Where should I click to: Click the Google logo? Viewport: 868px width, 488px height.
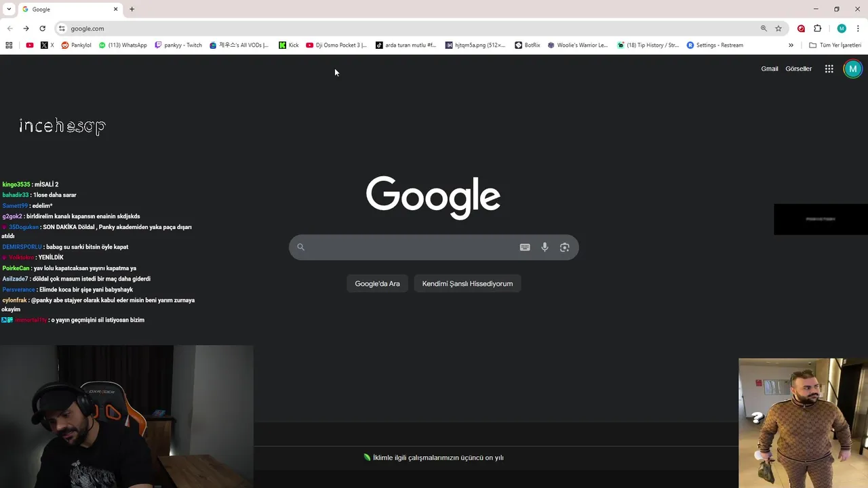click(433, 197)
